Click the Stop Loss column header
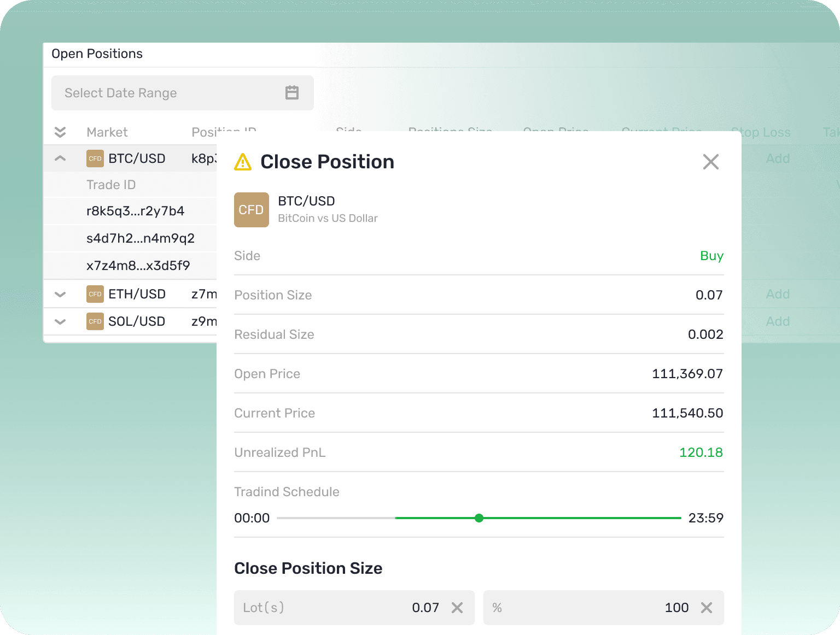840x635 pixels. pyautogui.click(x=761, y=132)
